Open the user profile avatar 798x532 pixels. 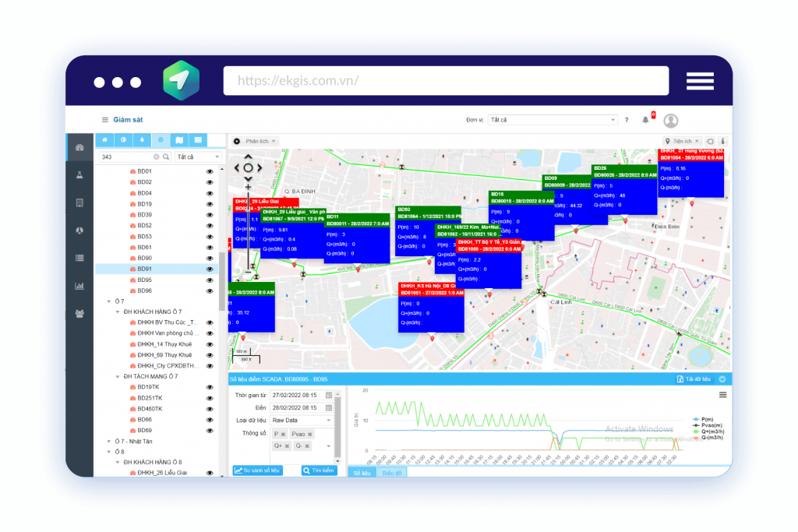click(x=671, y=121)
